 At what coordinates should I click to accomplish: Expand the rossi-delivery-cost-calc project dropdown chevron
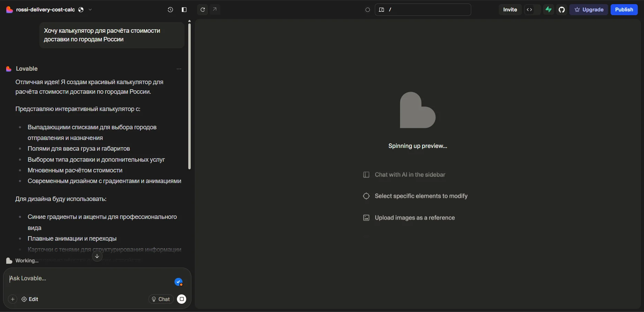[x=90, y=10]
